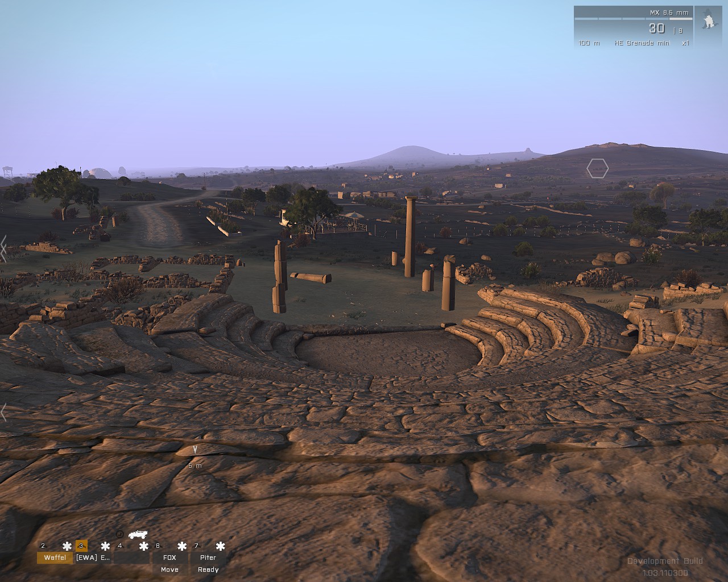The width and height of the screenshot is (728, 582).
Task: Click the Ready status under Piter
Action: pyautogui.click(x=208, y=569)
